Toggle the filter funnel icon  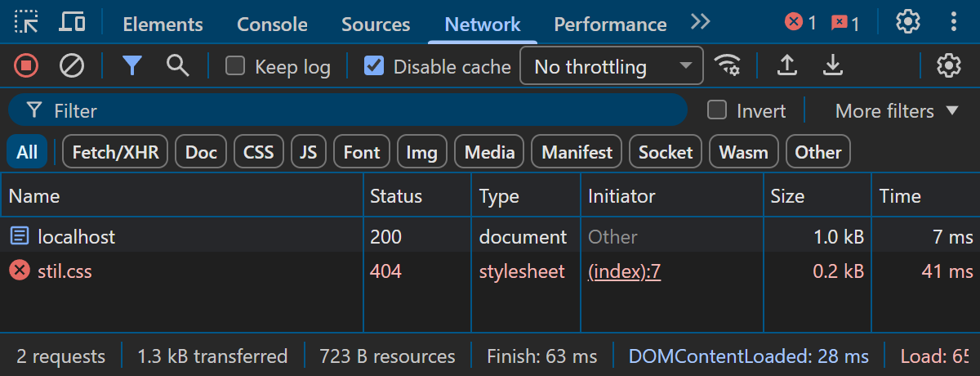[x=132, y=66]
